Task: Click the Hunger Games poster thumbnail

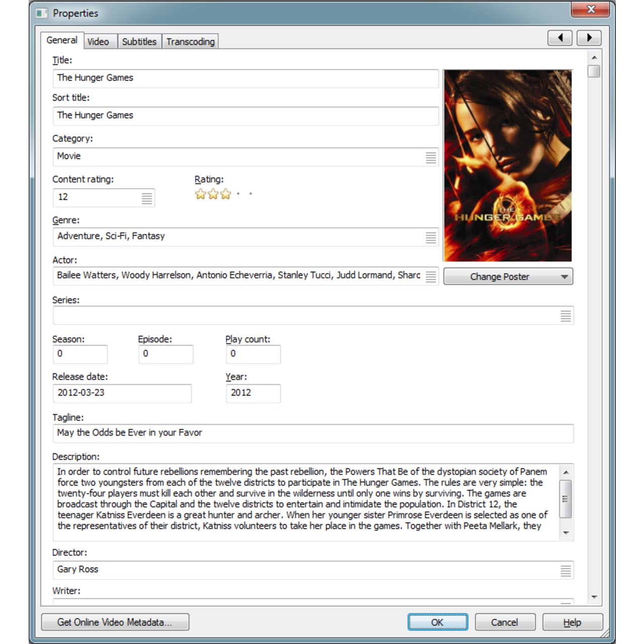Action: tap(507, 166)
